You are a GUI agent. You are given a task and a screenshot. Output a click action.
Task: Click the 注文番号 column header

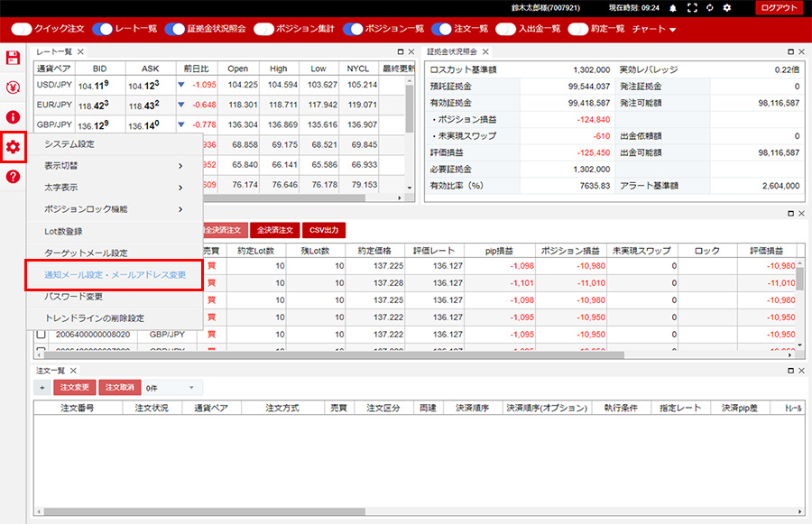(78, 408)
